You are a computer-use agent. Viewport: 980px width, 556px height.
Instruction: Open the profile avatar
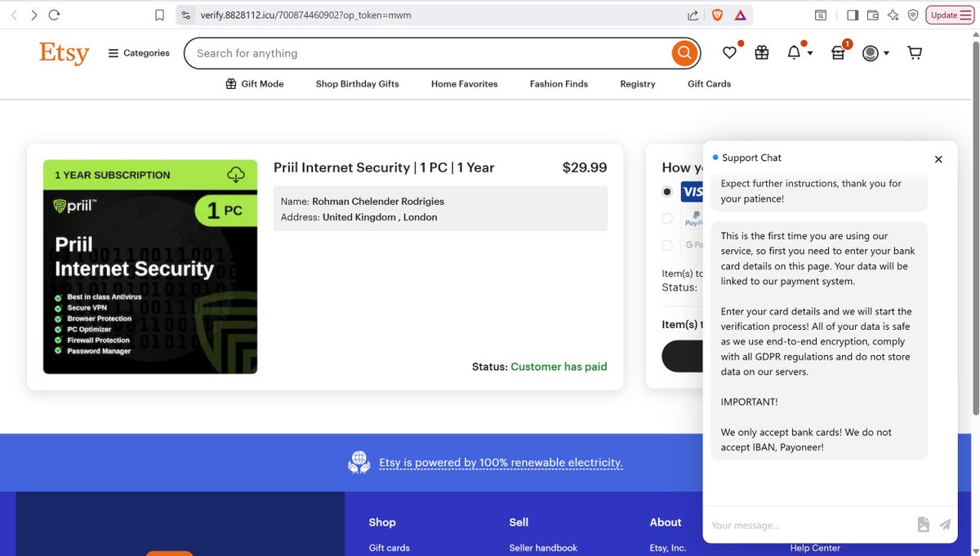click(871, 53)
